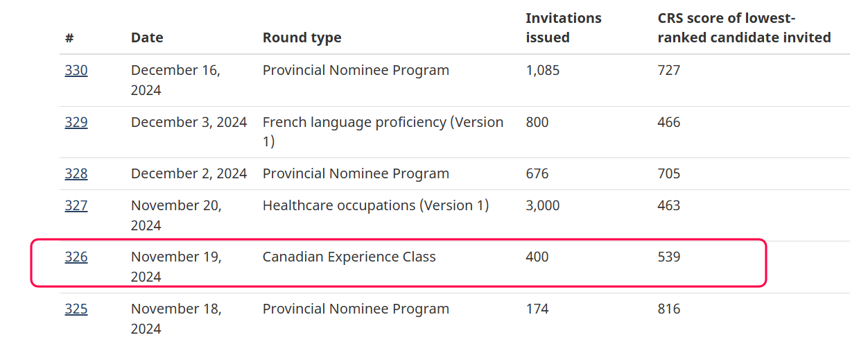Click the 3,000 invitations issued value
Viewport: 868px width, 342px height.
coord(543,205)
